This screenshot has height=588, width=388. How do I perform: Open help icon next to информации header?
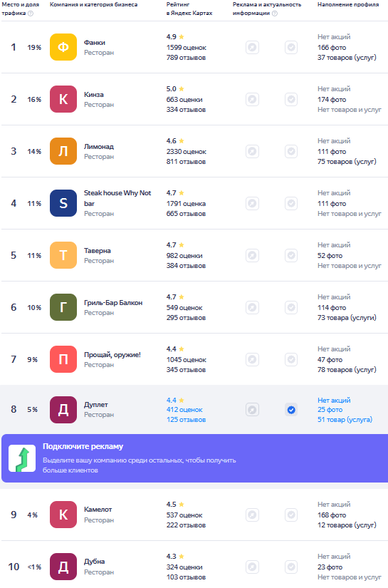(275, 14)
